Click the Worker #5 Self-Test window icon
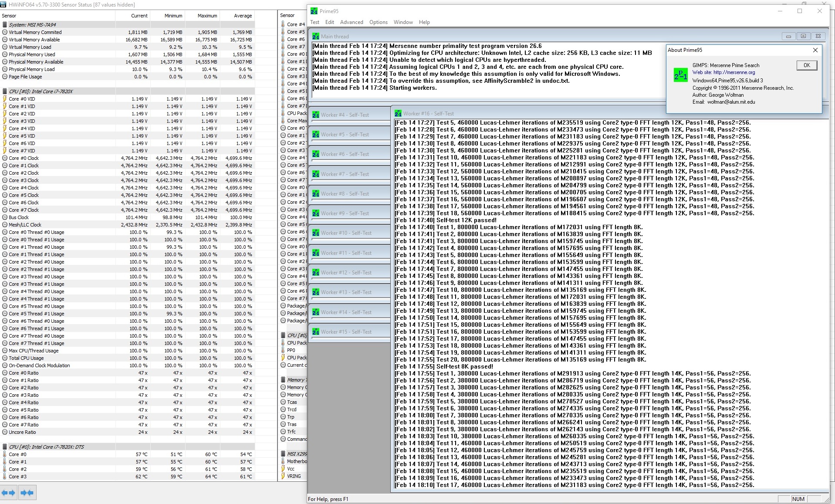The height and width of the screenshot is (504, 835). point(316,135)
